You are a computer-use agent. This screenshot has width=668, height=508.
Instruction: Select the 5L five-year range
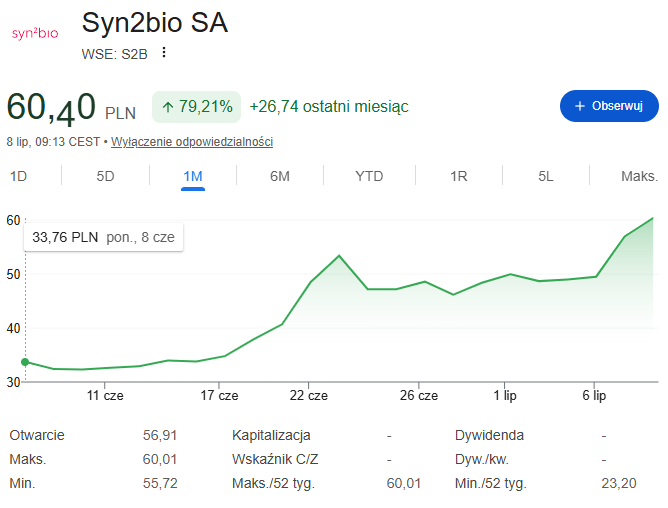pyautogui.click(x=546, y=176)
